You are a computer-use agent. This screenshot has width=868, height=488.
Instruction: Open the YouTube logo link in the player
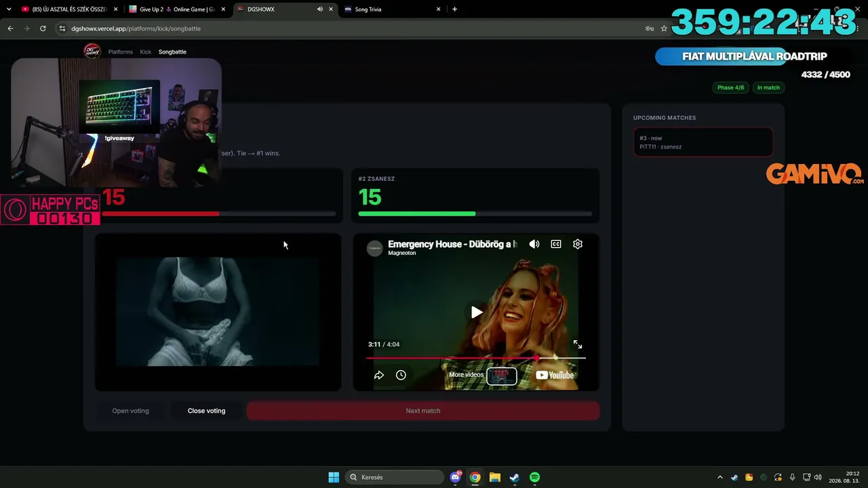pos(555,375)
